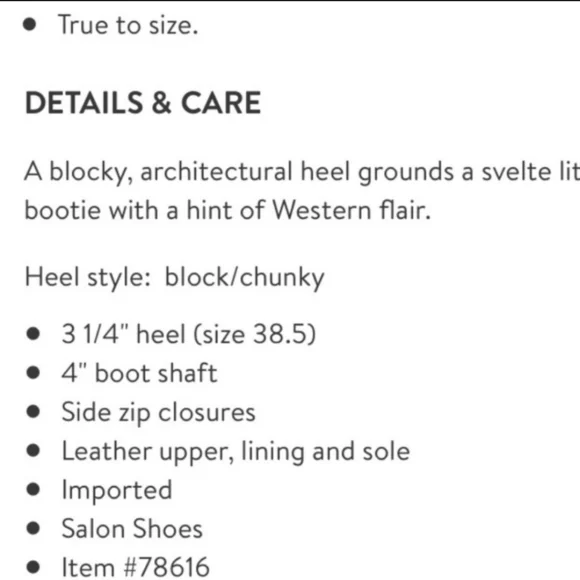The image size is (580, 580).
Task: Click the Heel style block/chunky line
Action: tap(174, 277)
